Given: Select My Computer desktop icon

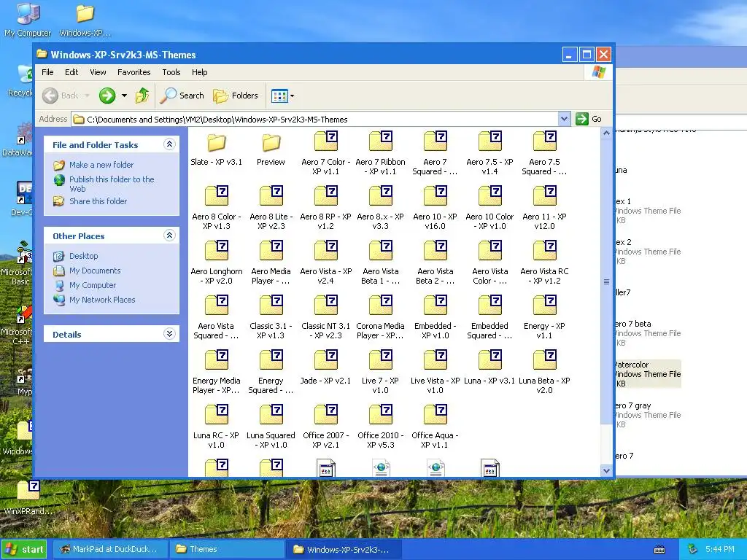Looking at the screenshot, I should point(28,20).
